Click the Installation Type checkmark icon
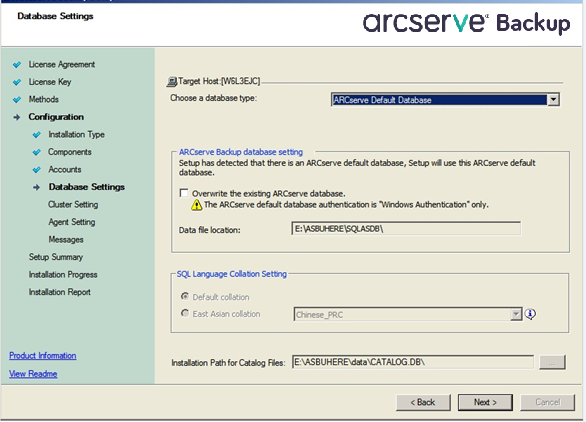 click(x=36, y=135)
